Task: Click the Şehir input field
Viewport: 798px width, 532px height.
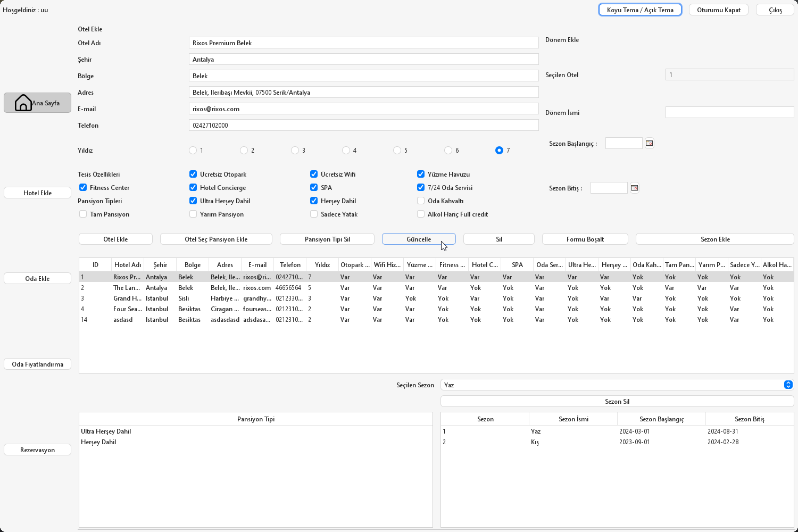Action: tap(363, 59)
